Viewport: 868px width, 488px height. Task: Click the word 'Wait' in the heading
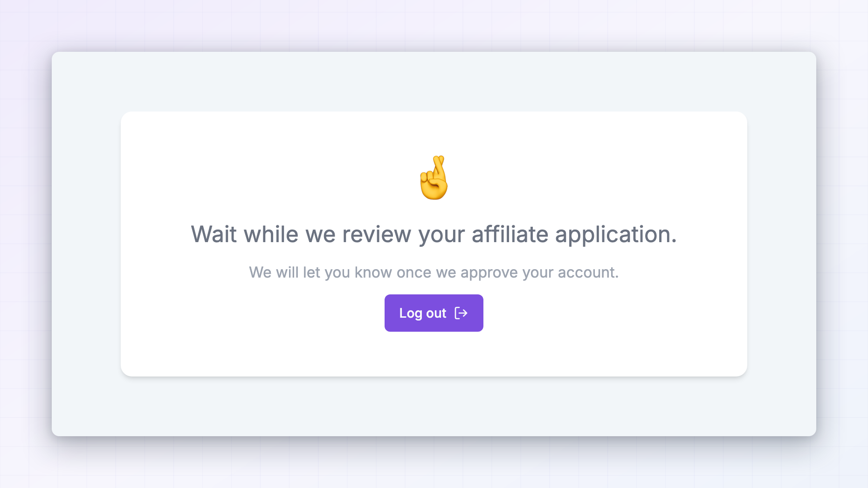[x=214, y=234]
